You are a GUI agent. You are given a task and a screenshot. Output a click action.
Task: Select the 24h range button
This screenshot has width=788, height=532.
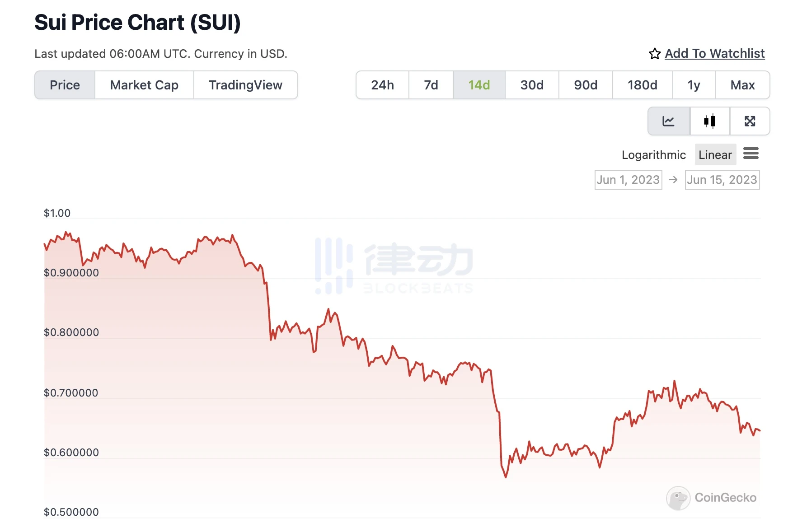click(382, 85)
